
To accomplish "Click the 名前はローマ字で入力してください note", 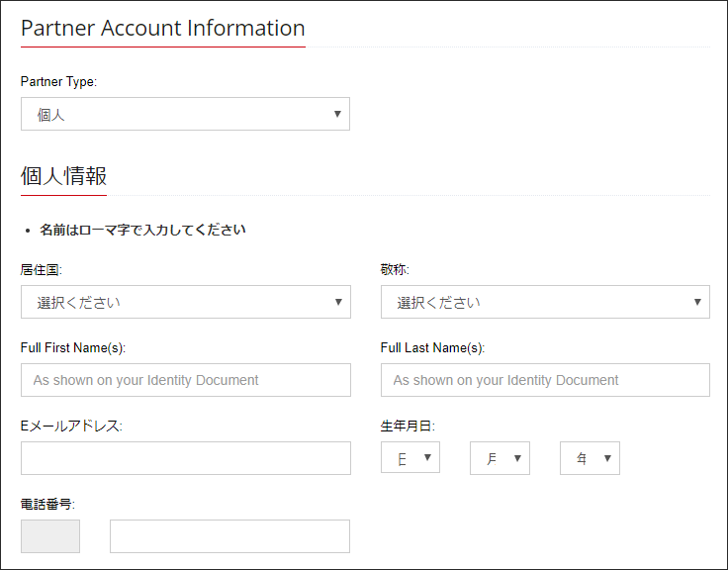I will click(x=142, y=230).
